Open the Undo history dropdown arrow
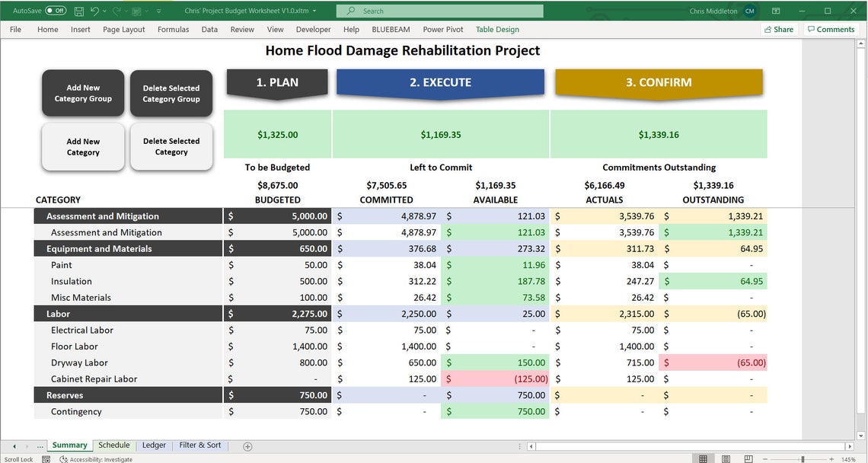The height and width of the screenshot is (463, 868). click(104, 11)
